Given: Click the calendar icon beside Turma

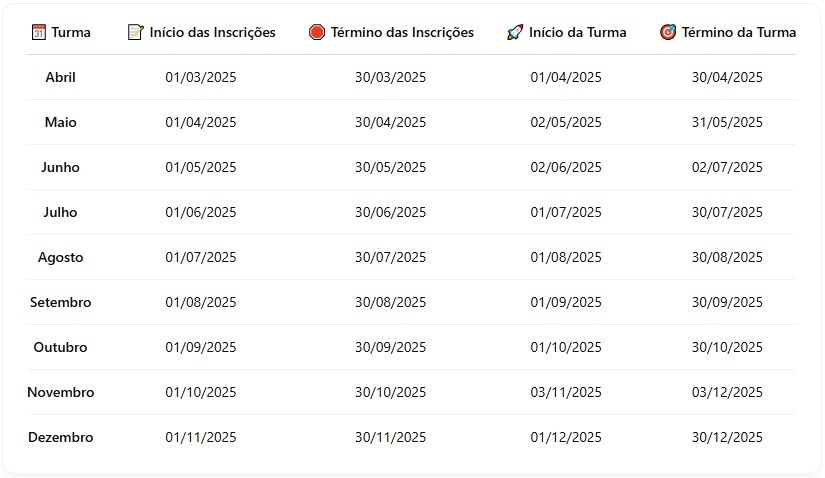Looking at the screenshot, I should [x=38, y=32].
